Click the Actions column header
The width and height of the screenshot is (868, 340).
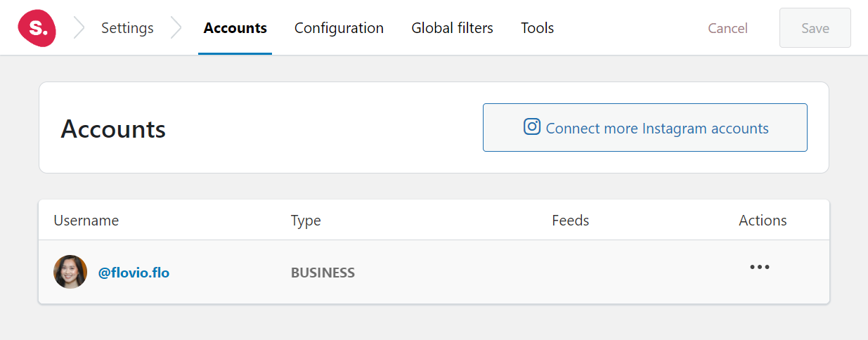pos(763,221)
